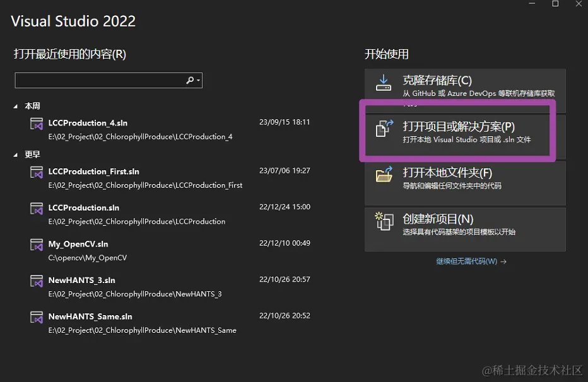The image size is (588, 382).
Task: Click path E:\02_Project\02_ChlorophyllProduce\NewHANTS_Same
Action: pos(142,331)
